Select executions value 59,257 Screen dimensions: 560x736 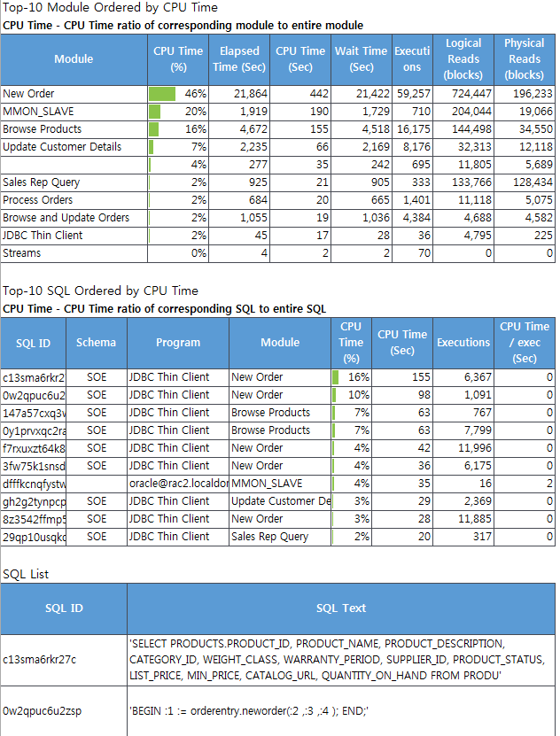[414, 94]
